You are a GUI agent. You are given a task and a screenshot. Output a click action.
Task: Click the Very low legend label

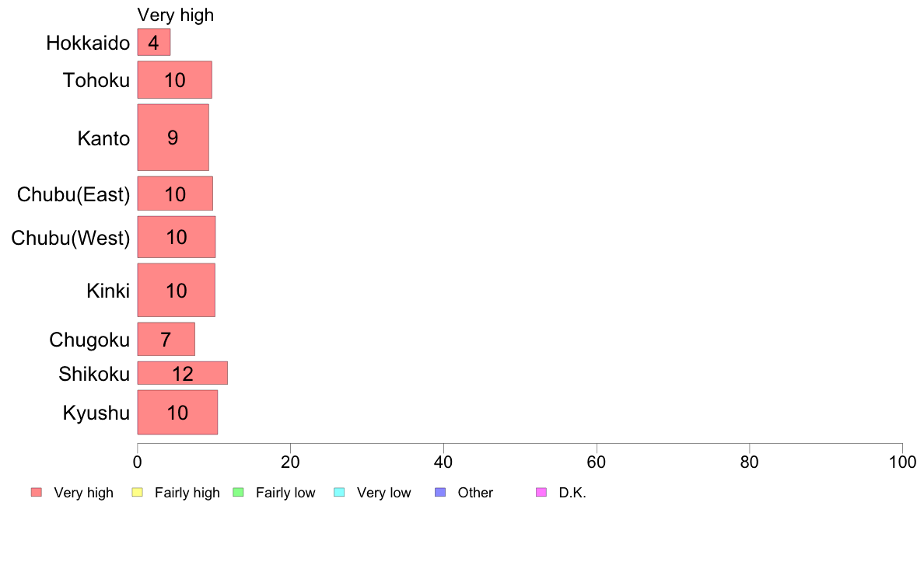[x=383, y=493]
